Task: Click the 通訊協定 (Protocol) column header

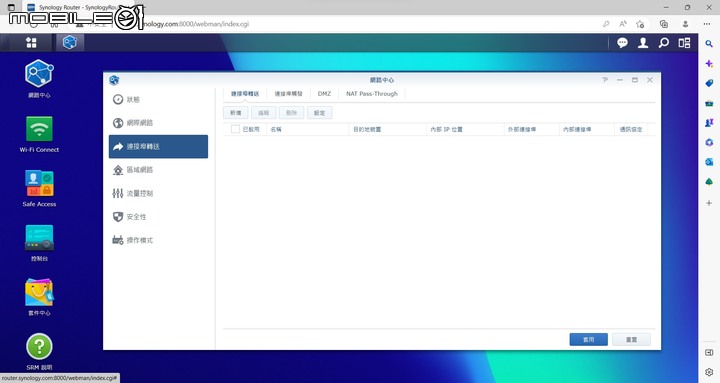Action: point(631,130)
